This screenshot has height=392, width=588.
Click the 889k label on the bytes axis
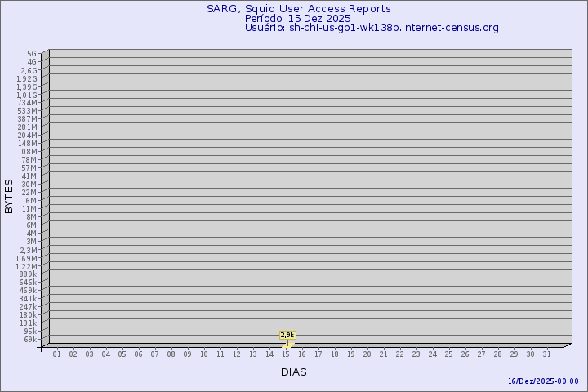click(x=28, y=274)
